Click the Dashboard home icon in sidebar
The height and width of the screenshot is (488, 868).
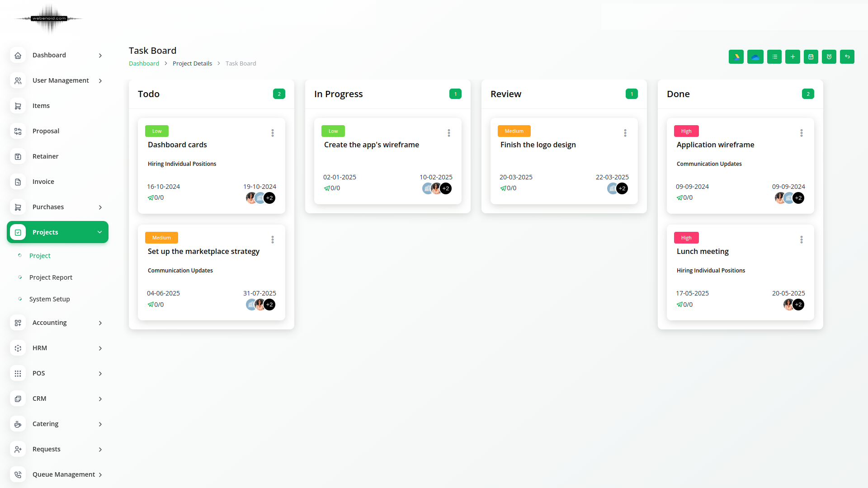tap(18, 55)
